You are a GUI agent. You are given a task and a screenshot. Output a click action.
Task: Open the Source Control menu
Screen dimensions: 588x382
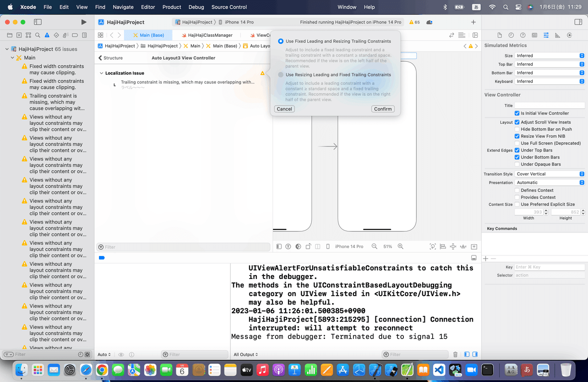coord(229,7)
